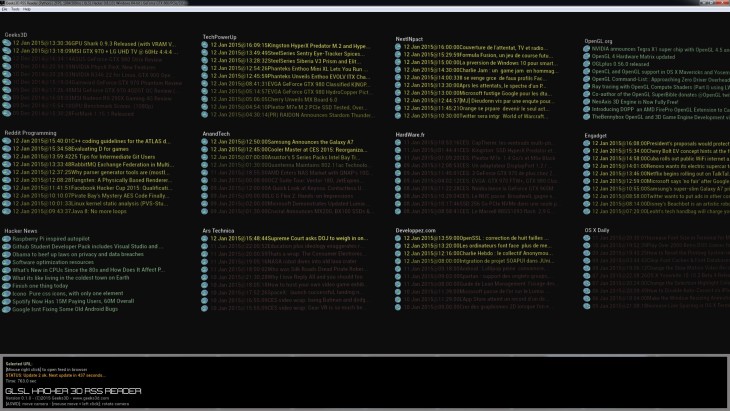Click globe icon beside Samsung Announces the Galaxy A7

pyautogui.click(x=204, y=142)
